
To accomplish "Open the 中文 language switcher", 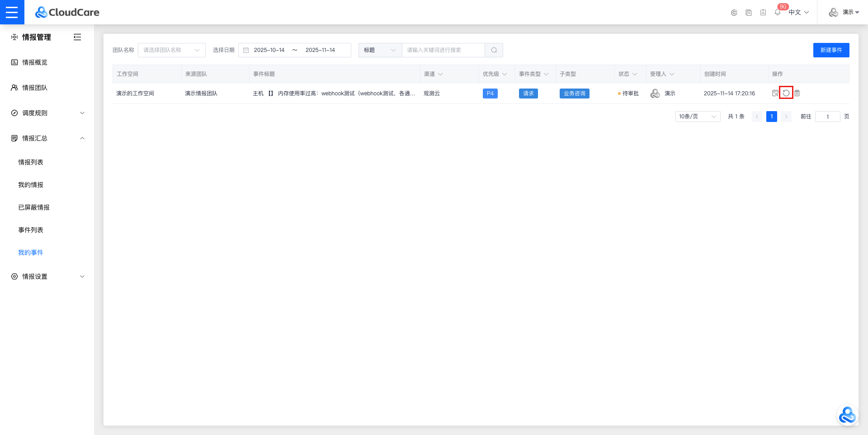I will click(798, 12).
